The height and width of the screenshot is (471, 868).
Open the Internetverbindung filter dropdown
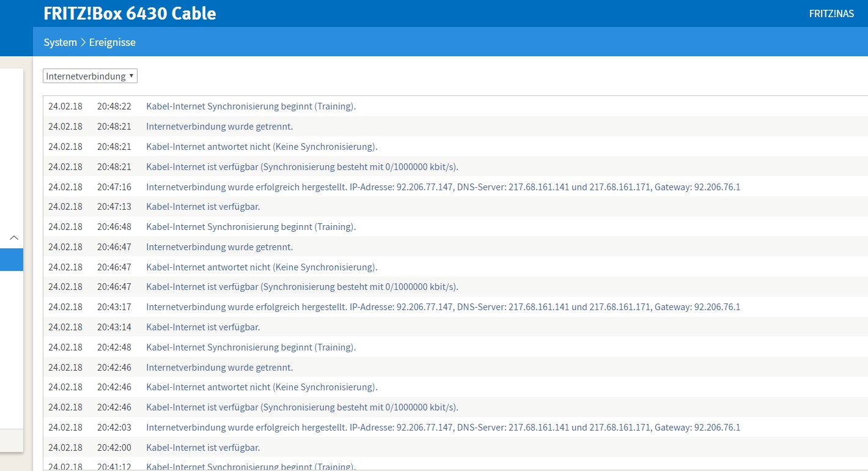[90, 76]
